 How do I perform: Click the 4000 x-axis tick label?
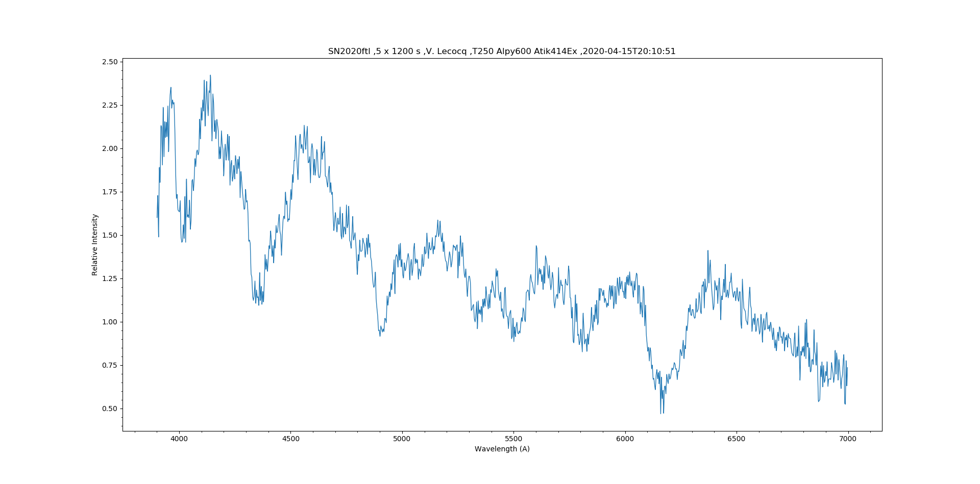179,439
